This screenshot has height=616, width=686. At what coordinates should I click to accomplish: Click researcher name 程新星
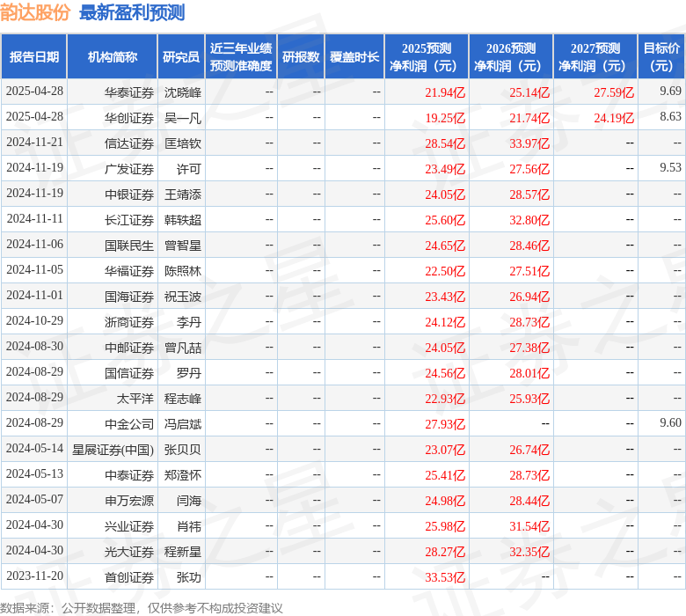click(x=183, y=552)
